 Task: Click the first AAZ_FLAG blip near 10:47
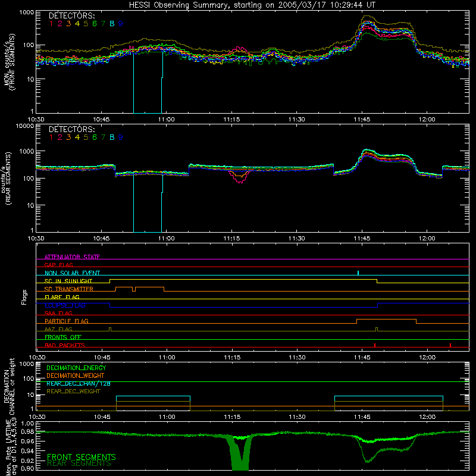pyautogui.click(x=110, y=329)
